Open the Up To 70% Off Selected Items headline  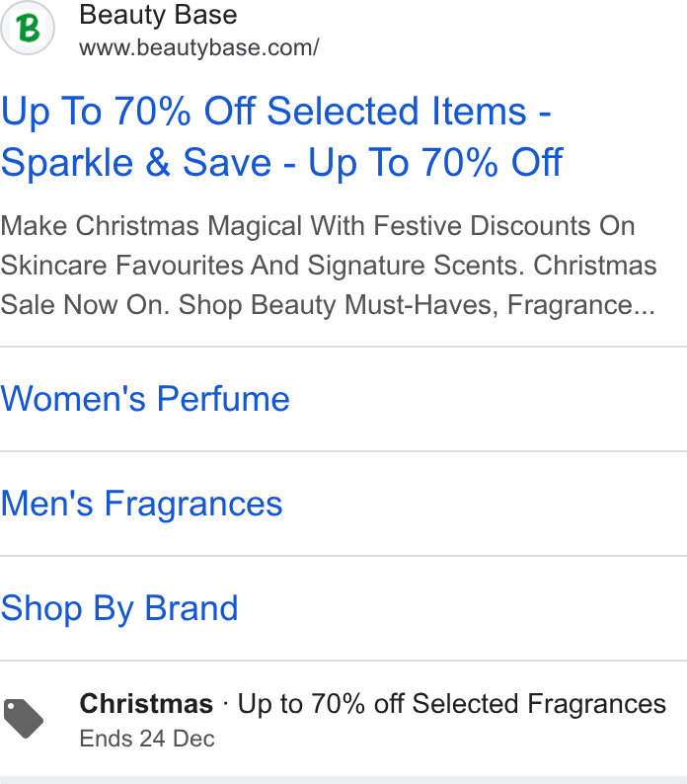click(275, 111)
